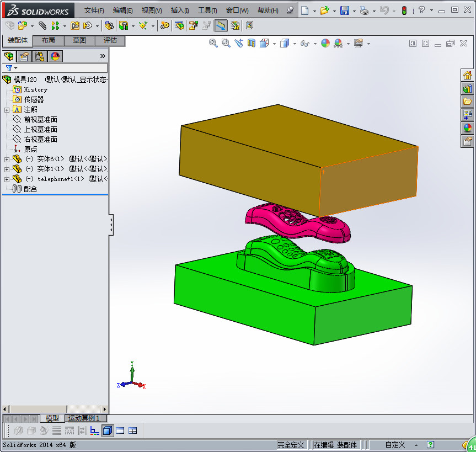Toggle shaded view in motion study toolbar

[x=107, y=430]
